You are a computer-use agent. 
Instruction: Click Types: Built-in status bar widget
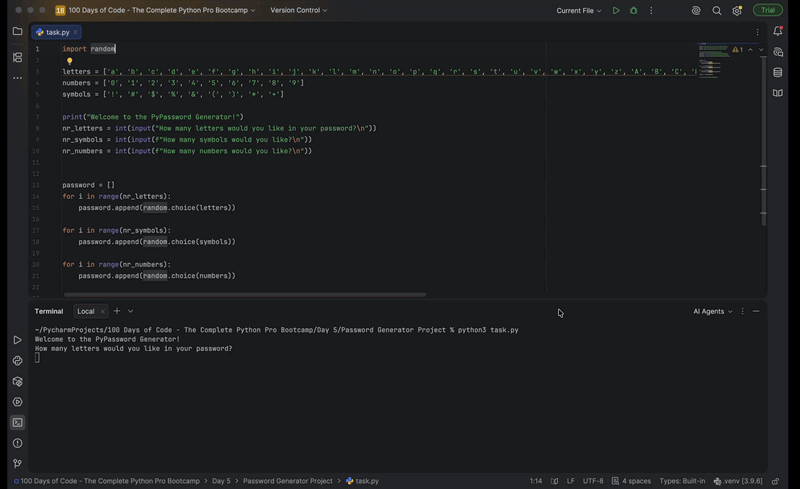682,481
